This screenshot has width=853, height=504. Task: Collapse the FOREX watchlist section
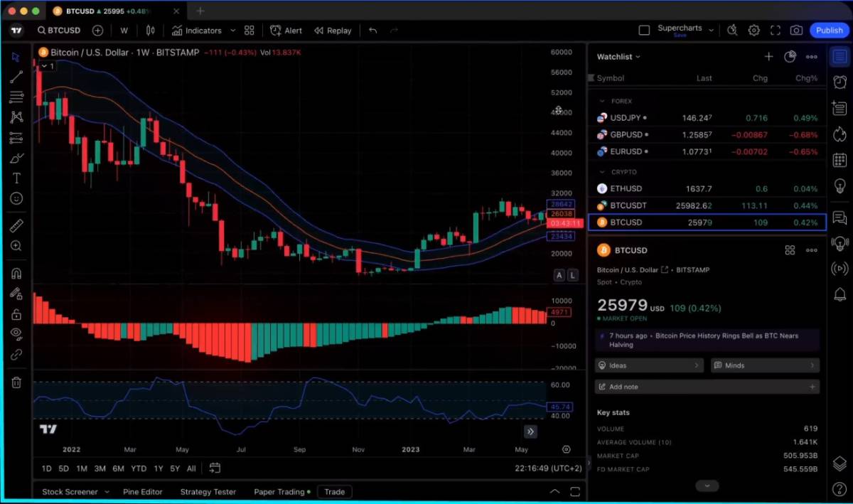pyautogui.click(x=603, y=101)
